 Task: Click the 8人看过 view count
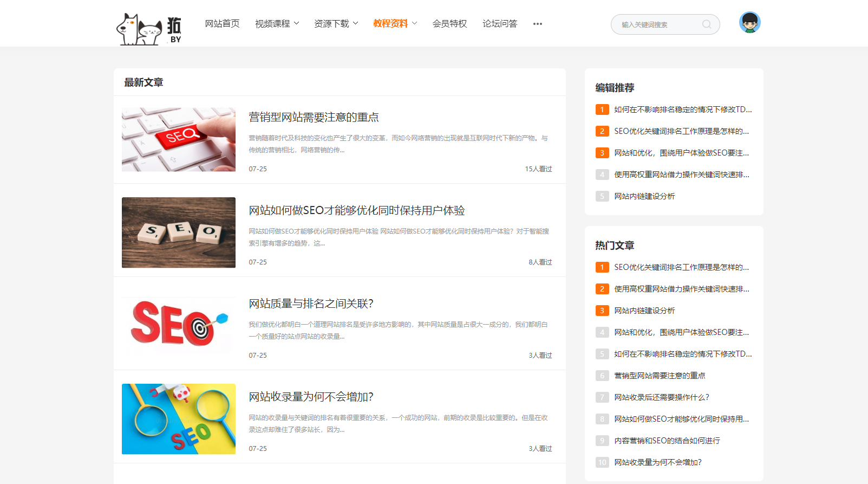pos(540,262)
